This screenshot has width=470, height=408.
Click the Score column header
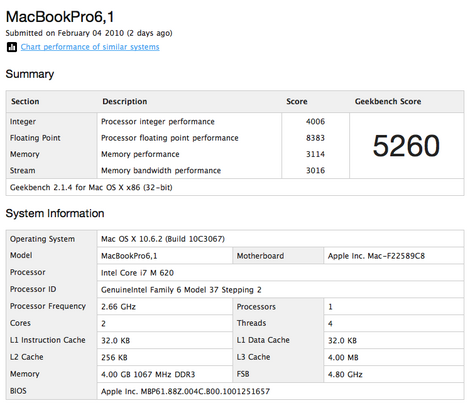coord(297,101)
